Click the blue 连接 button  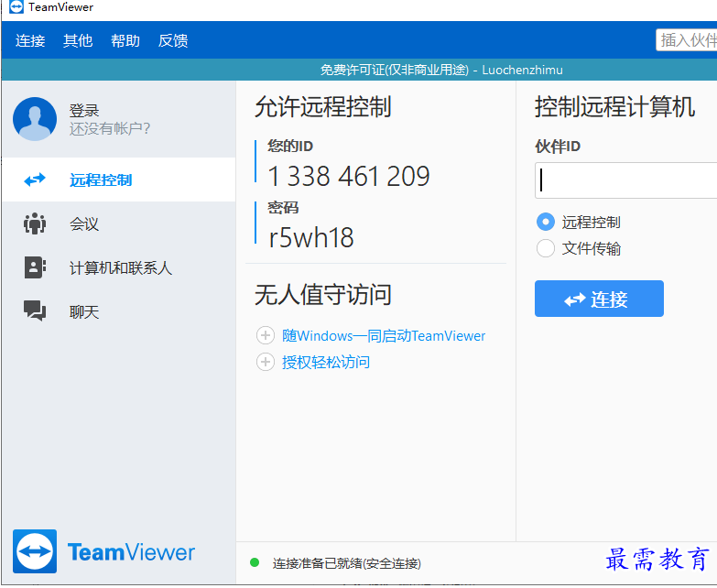pos(599,299)
